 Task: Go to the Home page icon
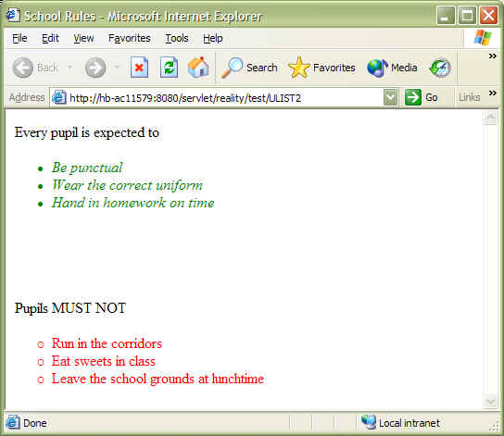(x=198, y=68)
